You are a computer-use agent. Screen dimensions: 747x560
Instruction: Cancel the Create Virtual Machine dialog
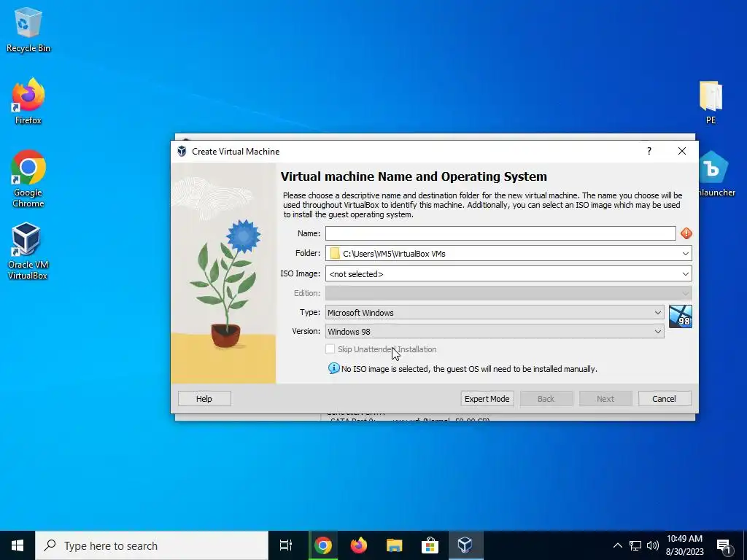(664, 399)
